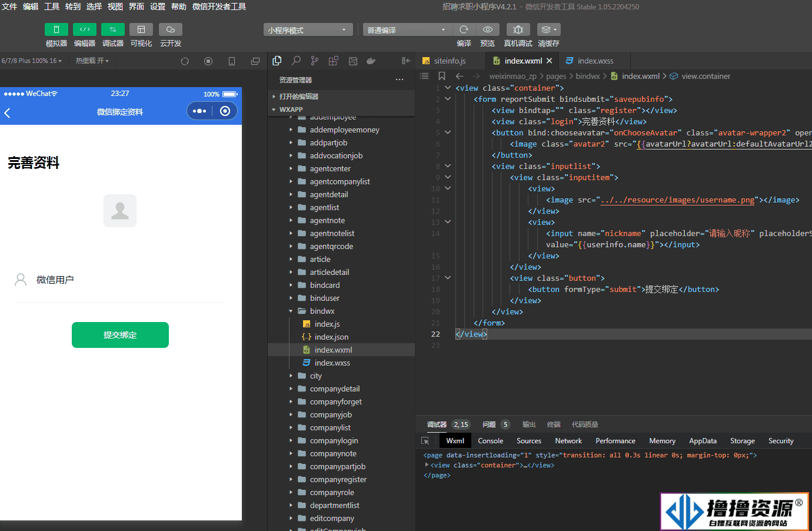The image size is (812, 531).
Task: Detach simulator into separate window
Action: 255,61
